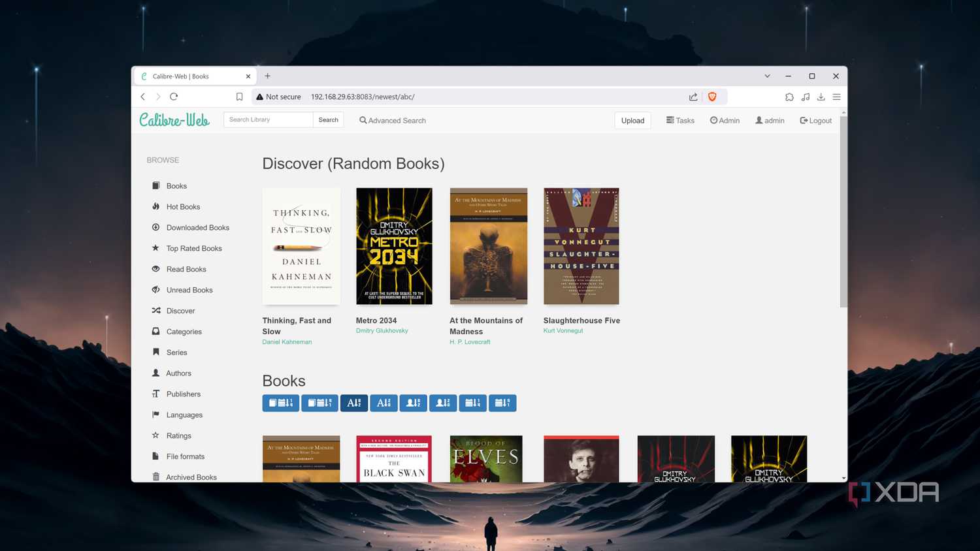The width and height of the screenshot is (980, 551).
Task: Open browser downloads
Action: point(821,97)
